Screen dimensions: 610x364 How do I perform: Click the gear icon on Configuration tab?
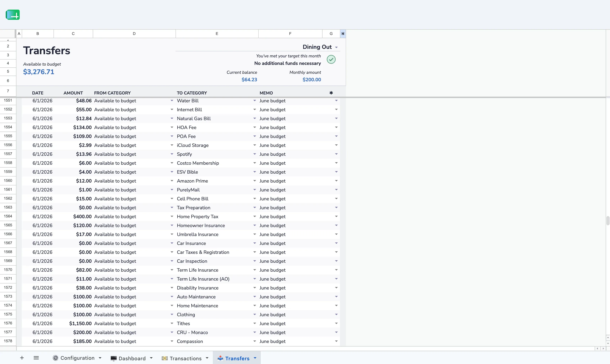point(55,358)
